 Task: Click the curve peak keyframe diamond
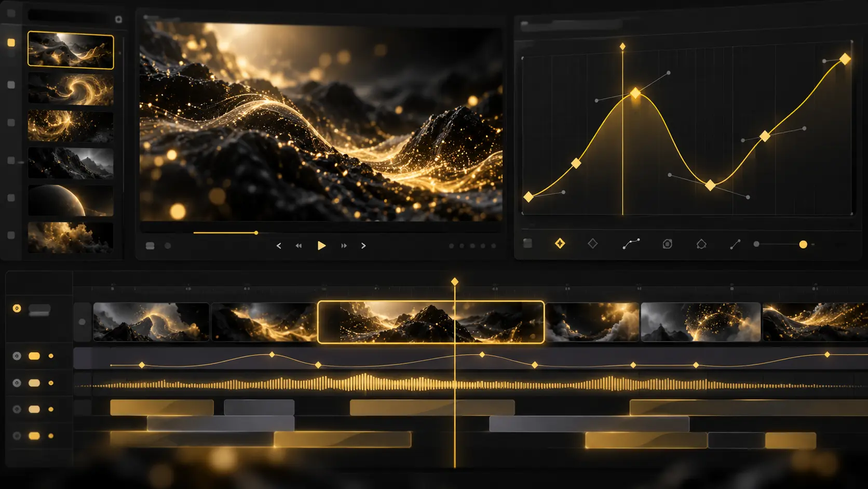[x=635, y=94]
